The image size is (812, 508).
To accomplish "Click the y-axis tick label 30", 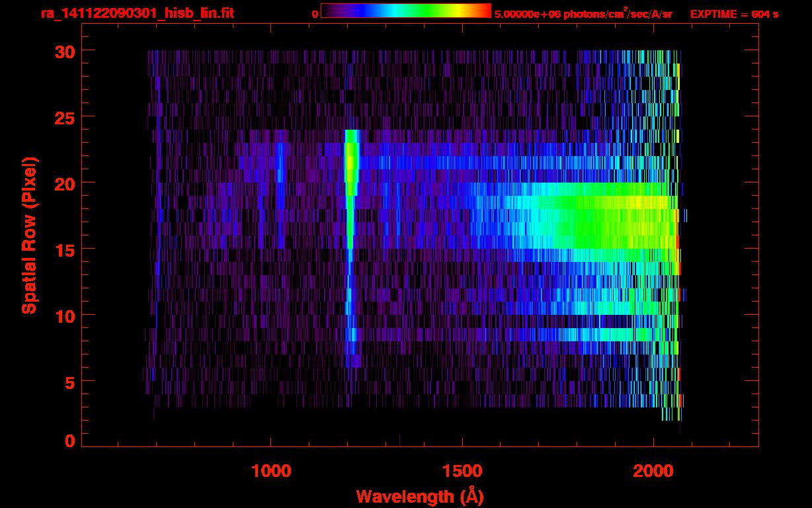I will (x=64, y=51).
